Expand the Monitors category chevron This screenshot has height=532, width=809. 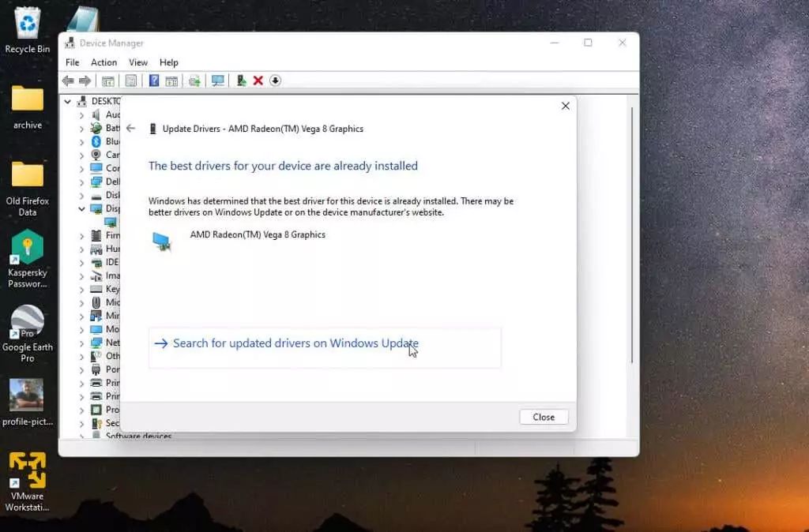[81, 329]
